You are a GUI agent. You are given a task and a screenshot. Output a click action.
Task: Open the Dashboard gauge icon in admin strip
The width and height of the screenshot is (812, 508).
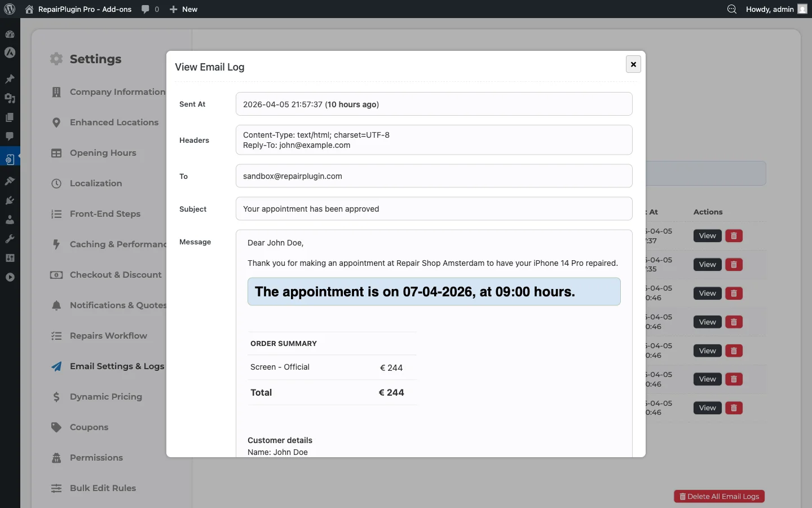[10, 34]
